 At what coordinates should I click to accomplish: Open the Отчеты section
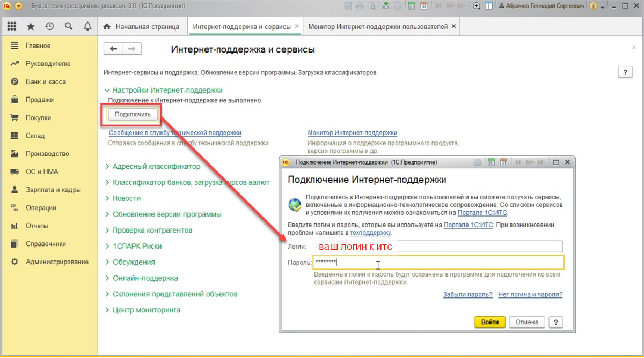(x=49, y=226)
